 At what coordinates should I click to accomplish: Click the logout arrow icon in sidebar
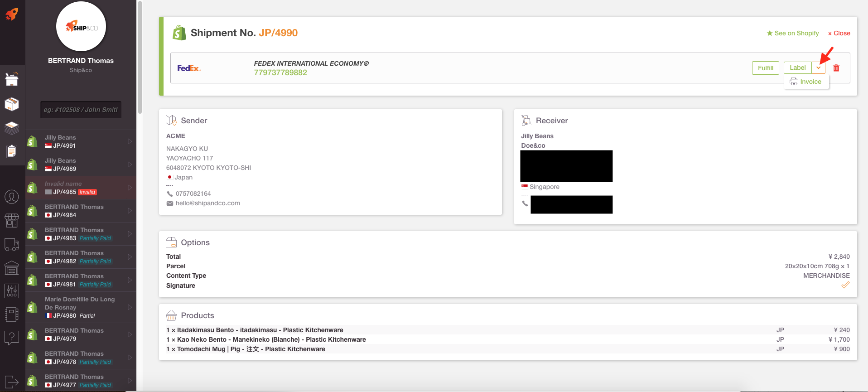click(12, 382)
